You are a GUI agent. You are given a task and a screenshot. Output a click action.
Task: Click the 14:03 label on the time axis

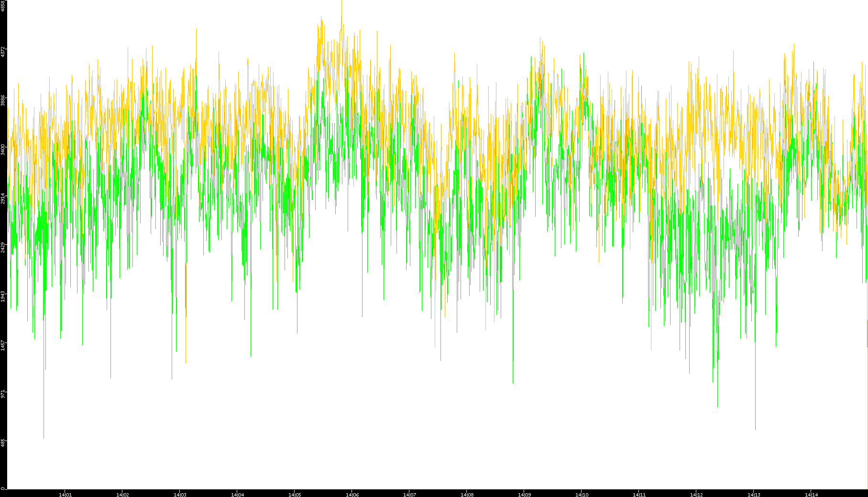point(180,495)
